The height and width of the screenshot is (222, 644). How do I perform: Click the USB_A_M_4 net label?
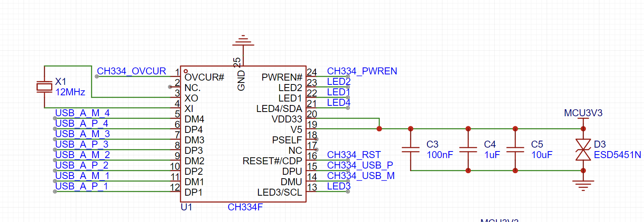pos(82,113)
